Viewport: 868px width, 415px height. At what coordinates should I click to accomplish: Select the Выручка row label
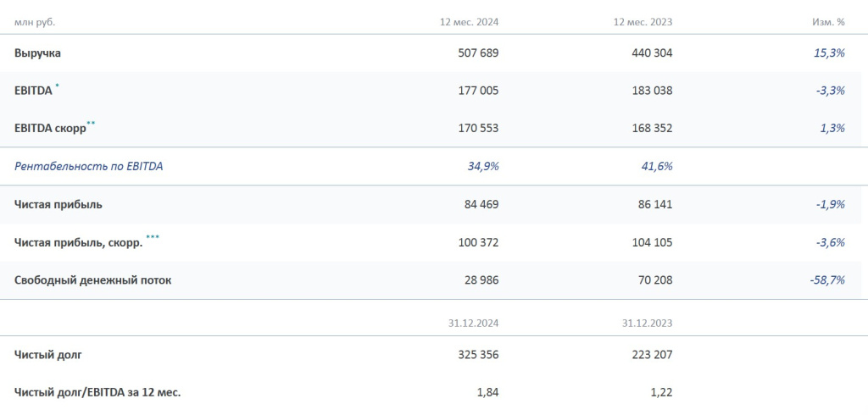[37, 53]
